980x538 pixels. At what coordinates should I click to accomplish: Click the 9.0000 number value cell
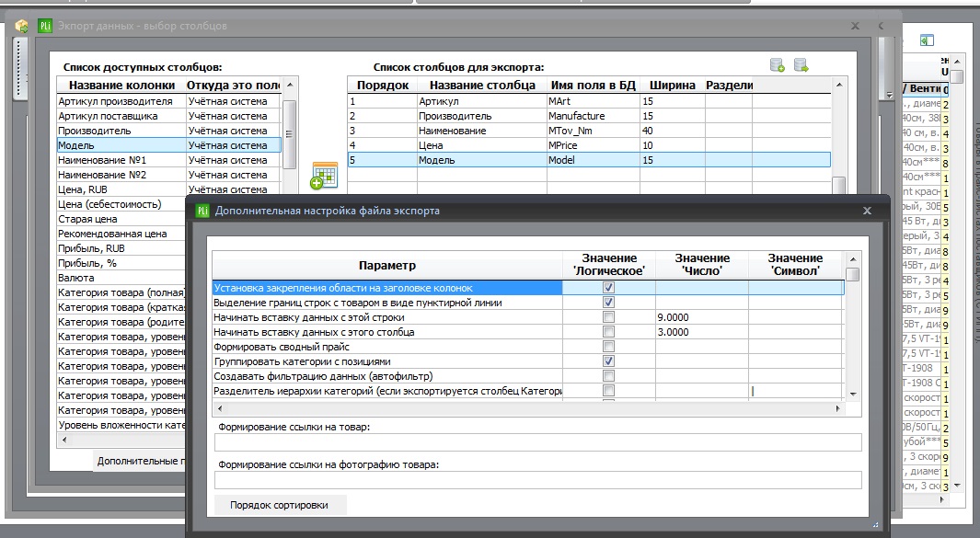tap(702, 317)
